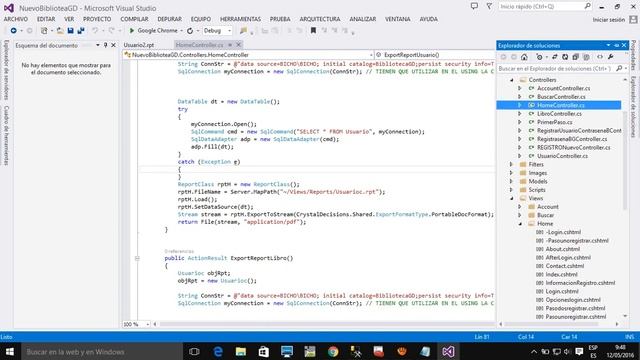Click the Save All icon in the toolbar

click(x=81, y=31)
